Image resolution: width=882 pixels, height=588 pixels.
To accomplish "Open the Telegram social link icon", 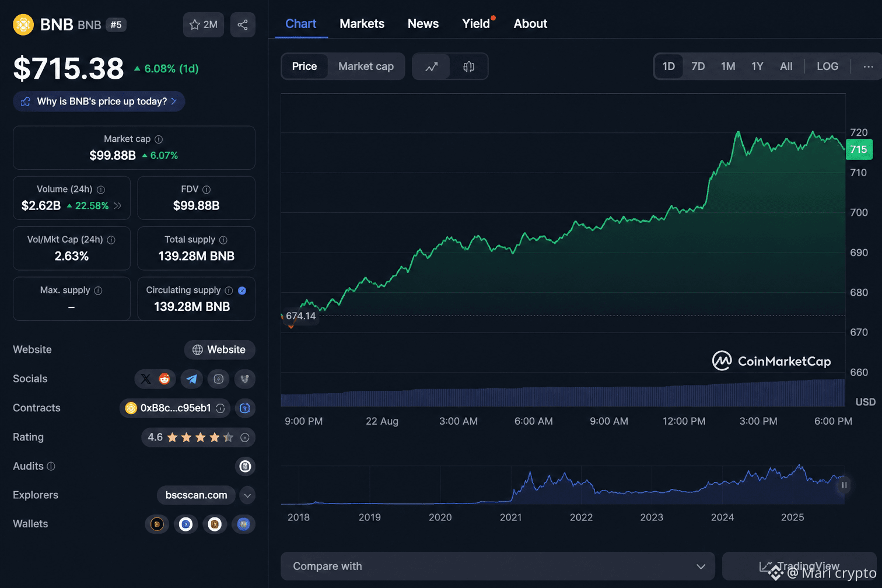I will (192, 379).
